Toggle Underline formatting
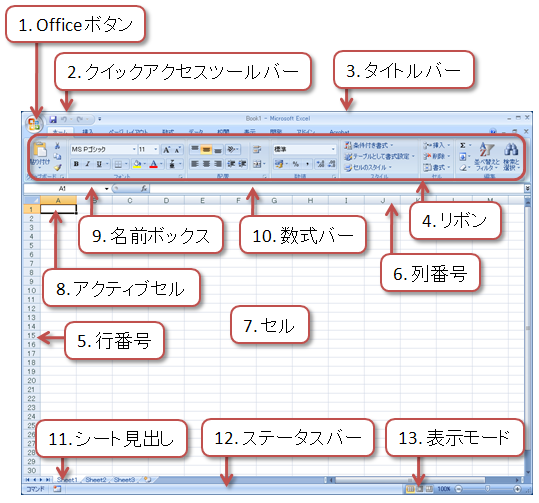The height and width of the screenshot is (503, 539). pyautogui.click(x=99, y=164)
